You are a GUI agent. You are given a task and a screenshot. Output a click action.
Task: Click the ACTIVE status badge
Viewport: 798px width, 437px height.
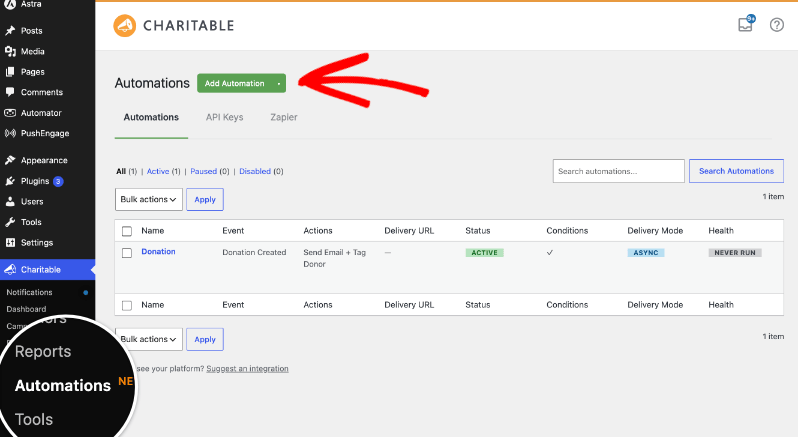click(484, 252)
